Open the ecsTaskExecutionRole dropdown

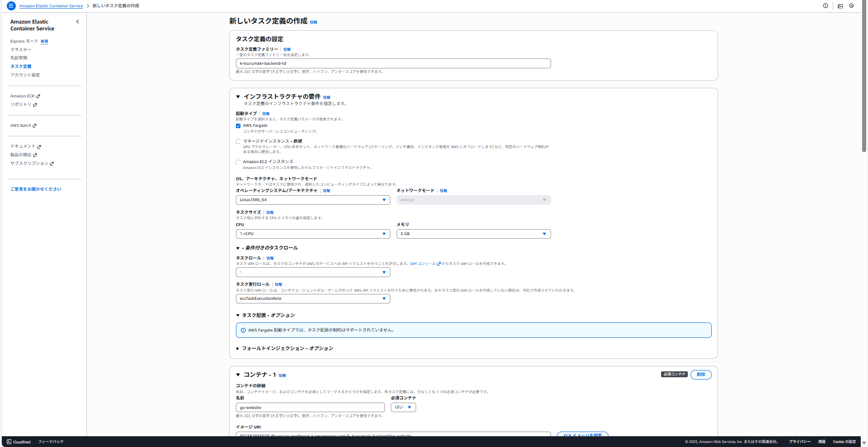313,298
